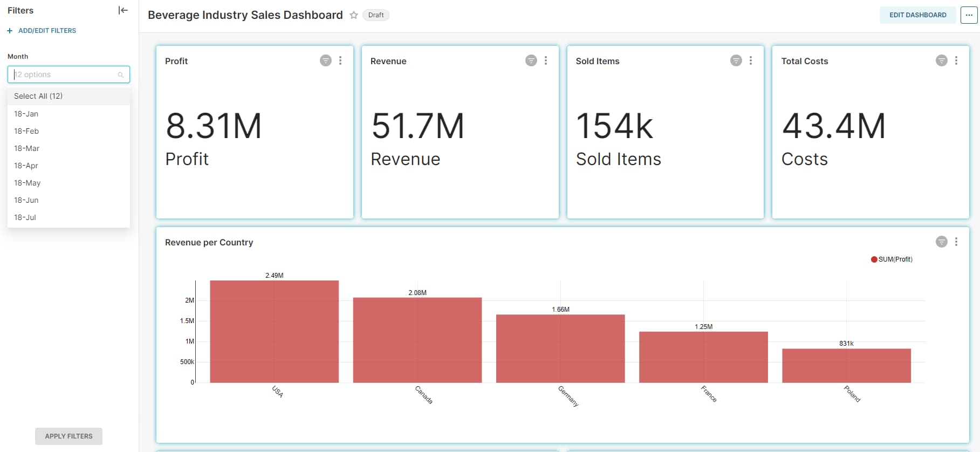Click the Edit Dashboard button
This screenshot has height=452, width=980.
click(917, 15)
